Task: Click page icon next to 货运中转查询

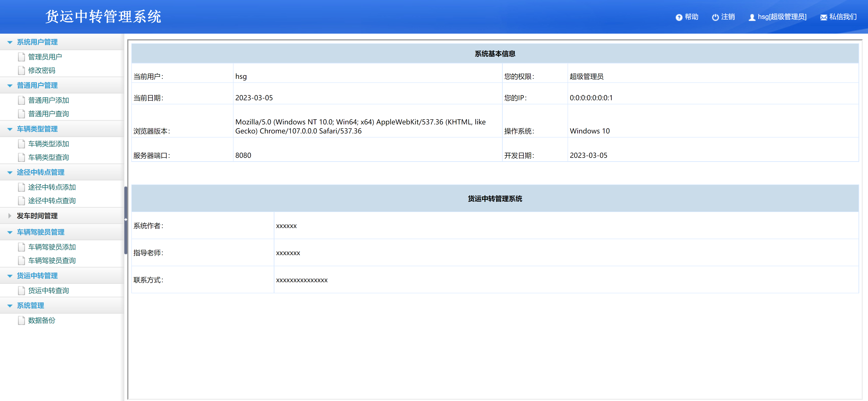Action: tap(21, 291)
